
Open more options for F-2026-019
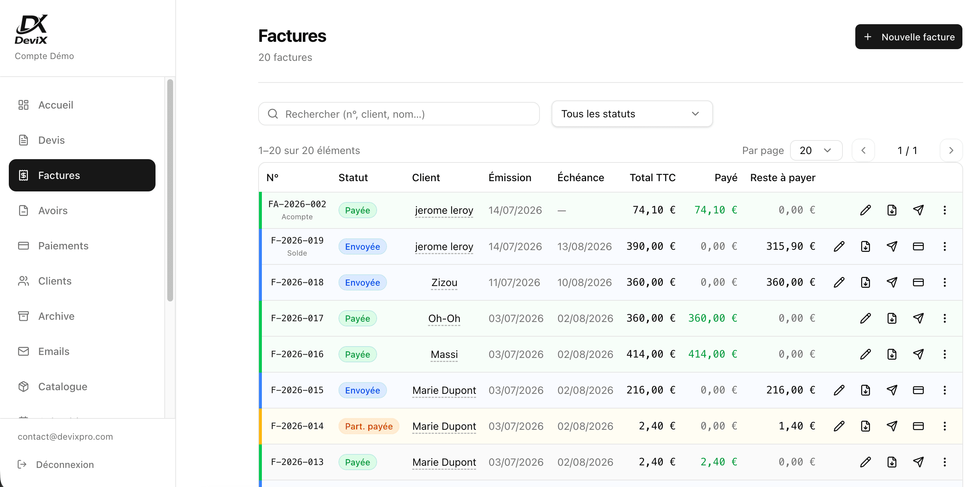coord(945,246)
